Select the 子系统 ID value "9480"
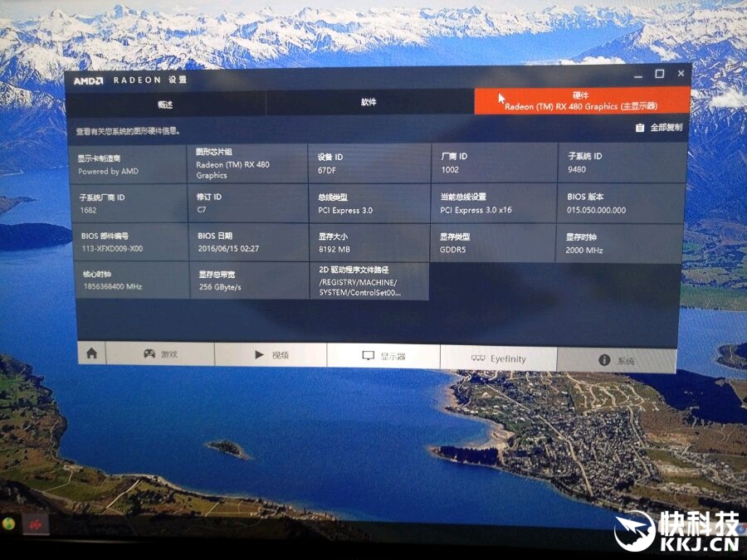 [x=577, y=169]
